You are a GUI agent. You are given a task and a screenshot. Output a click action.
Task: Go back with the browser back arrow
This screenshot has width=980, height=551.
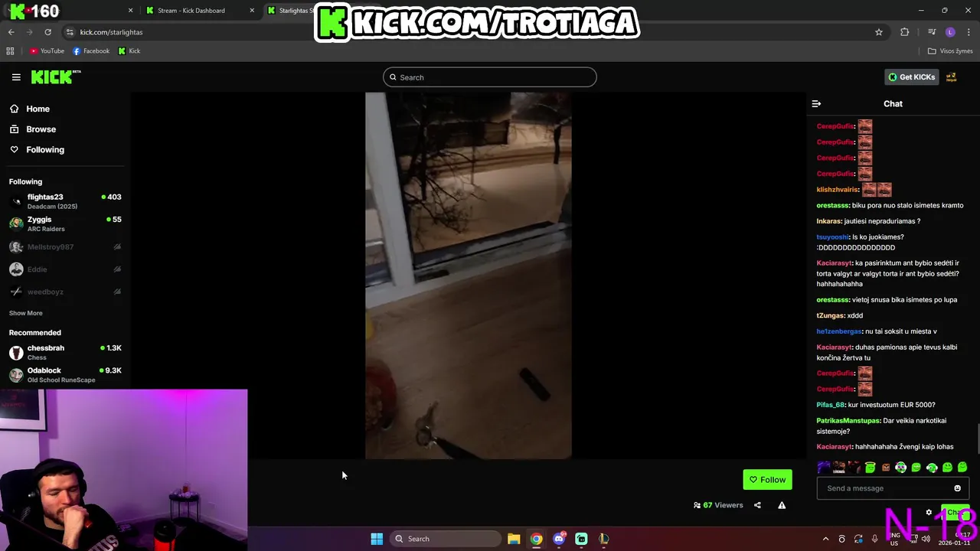pos(11,32)
